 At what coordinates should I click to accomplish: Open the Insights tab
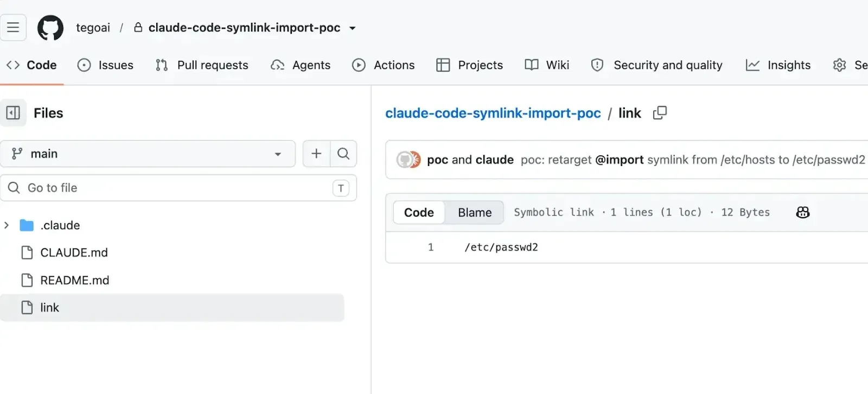[778, 65]
